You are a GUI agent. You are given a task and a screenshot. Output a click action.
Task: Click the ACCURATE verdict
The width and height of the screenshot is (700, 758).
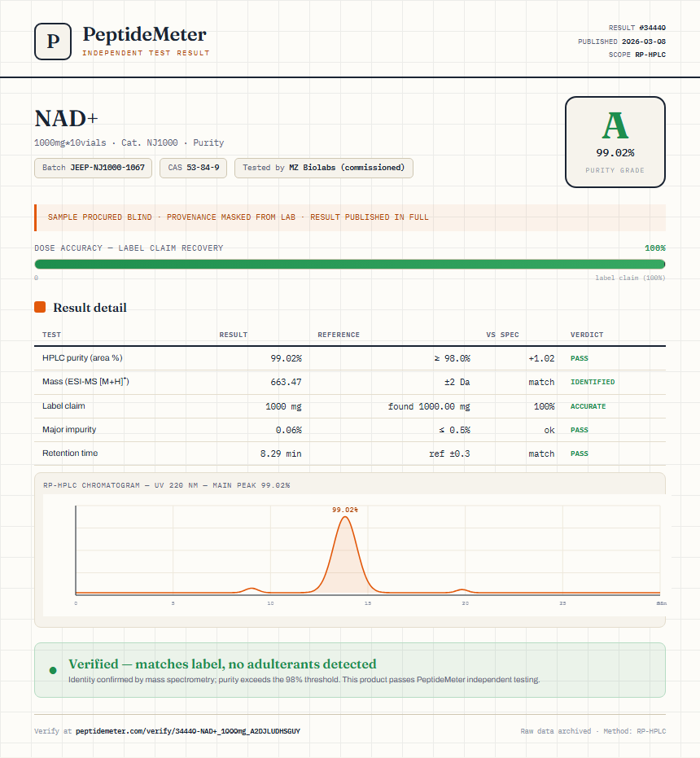(588, 406)
